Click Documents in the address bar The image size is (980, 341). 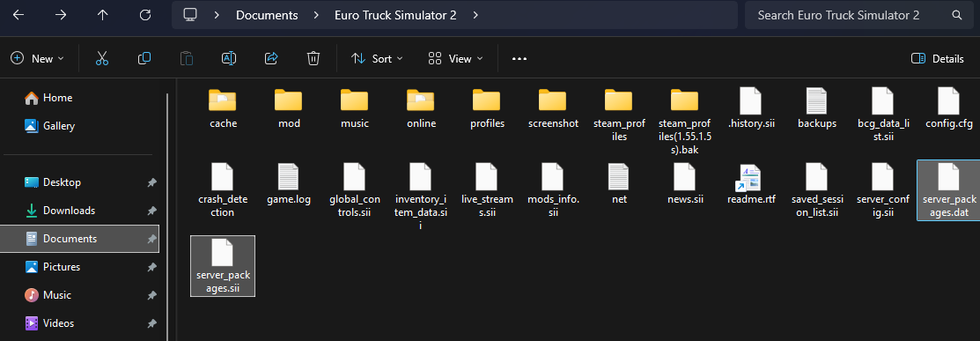click(x=267, y=15)
